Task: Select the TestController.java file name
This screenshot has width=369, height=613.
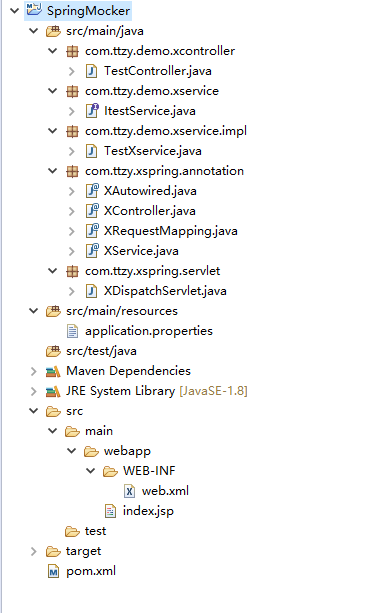Action: point(158,71)
